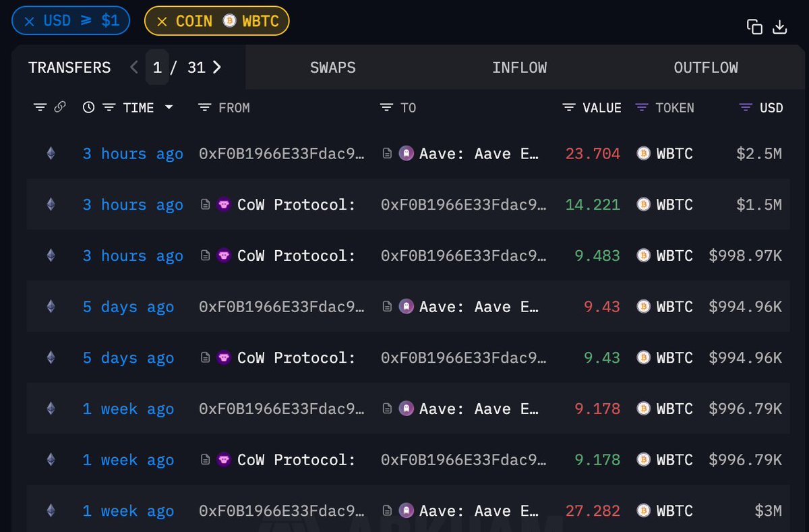Open CoW Protocol sender in 14.221 row
This screenshot has width=809, height=532.
(296, 205)
